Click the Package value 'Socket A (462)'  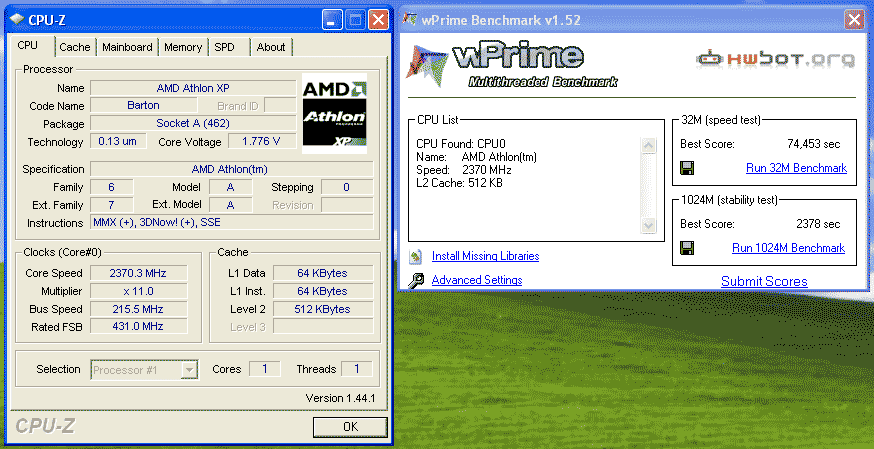tap(193, 123)
